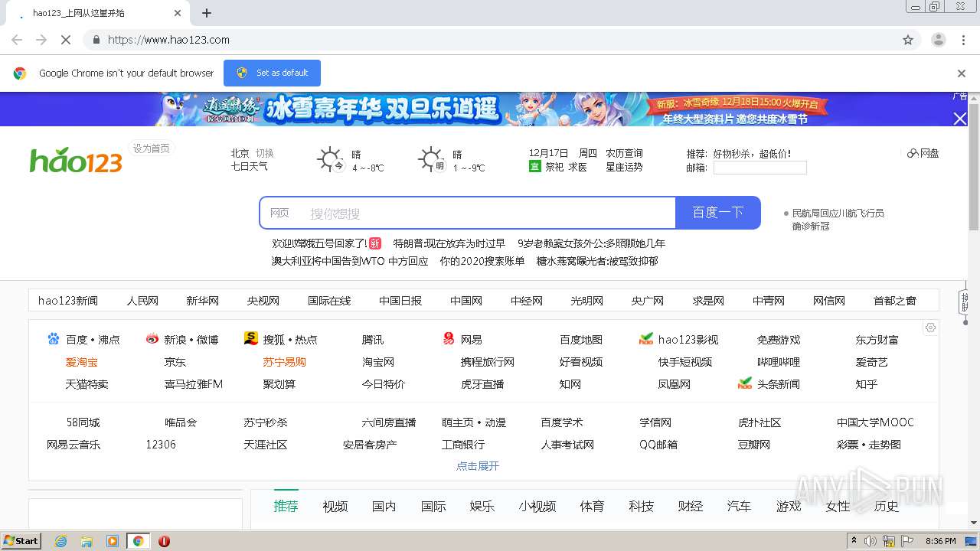Open the 哔哩哔哩 link
The height and width of the screenshot is (551, 980).
point(779,362)
